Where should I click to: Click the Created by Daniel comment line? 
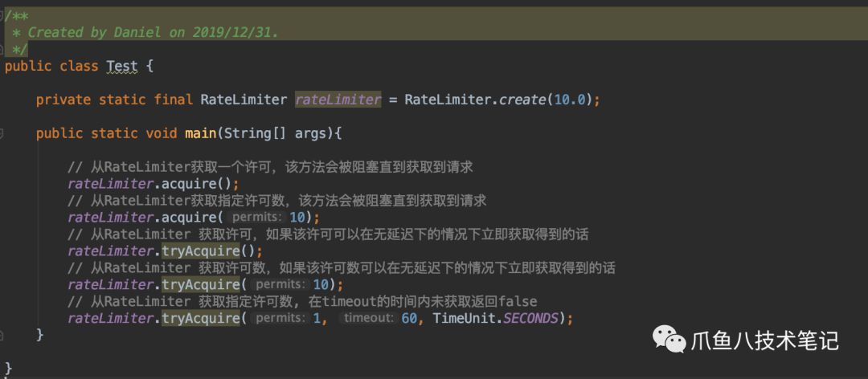(153, 32)
